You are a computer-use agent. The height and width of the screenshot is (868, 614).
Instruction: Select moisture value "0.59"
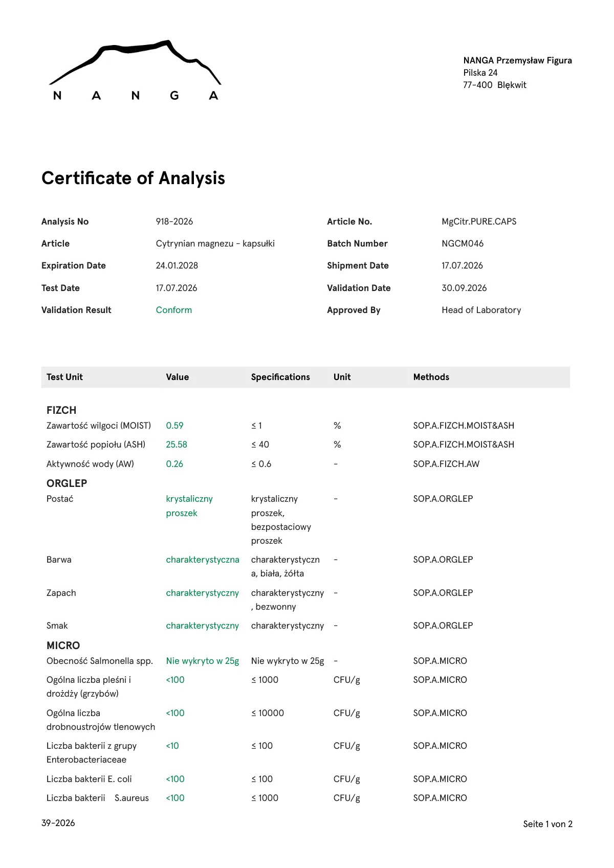click(174, 426)
